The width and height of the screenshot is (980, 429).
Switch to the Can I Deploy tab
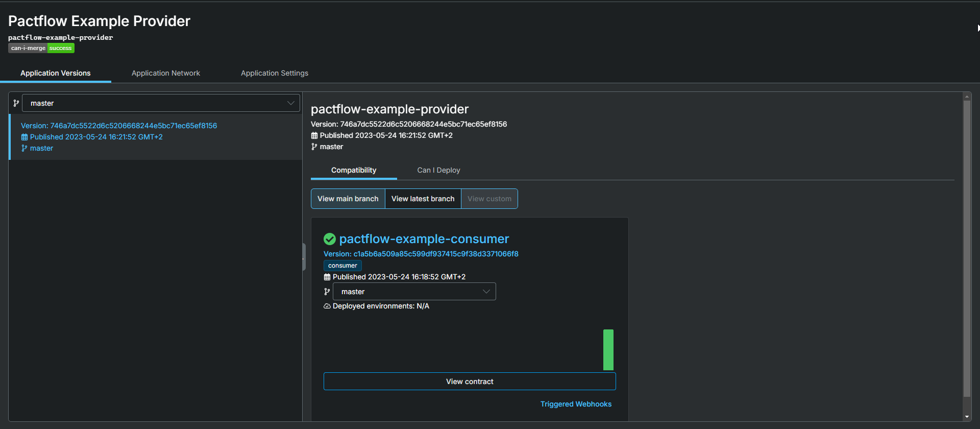click(x=438, y=170)
